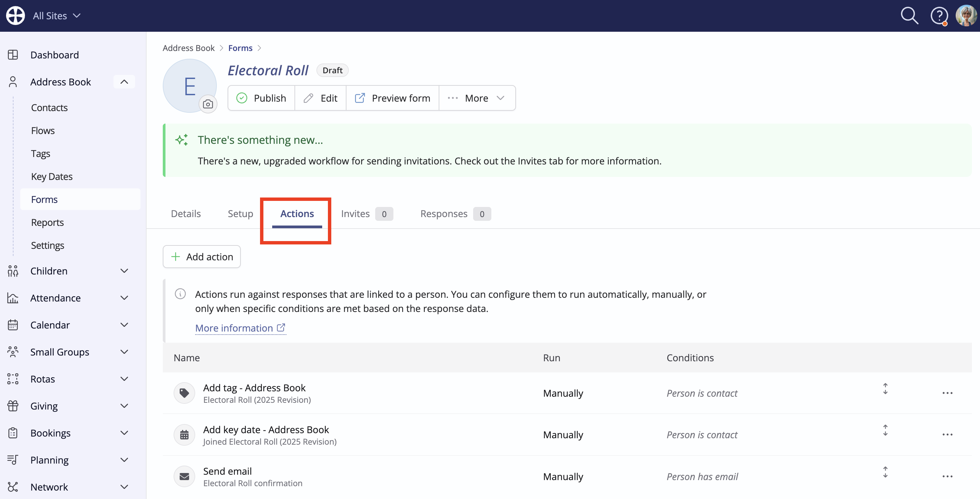Click the calendar icon for Add key date action
980x499 pixels.
pyautogui.click(x=184, y=435)
